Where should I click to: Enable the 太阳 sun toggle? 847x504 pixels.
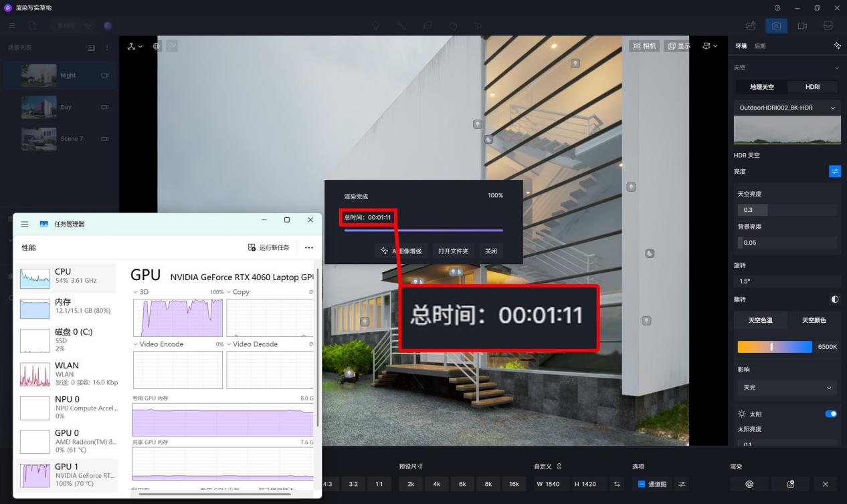tap(831, 413)
